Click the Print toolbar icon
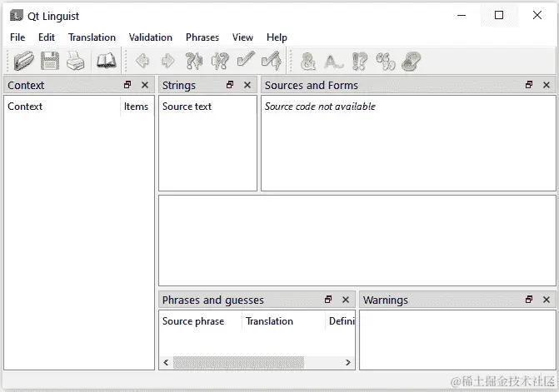Image resolution: width=559 pixels, height=392 pixels. (76, 61)
